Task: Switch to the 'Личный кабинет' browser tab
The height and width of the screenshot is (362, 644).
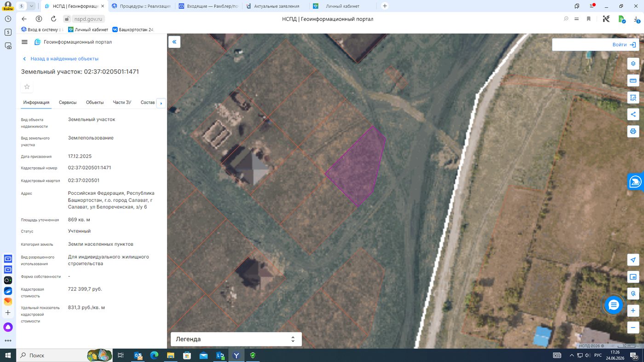Action: point(343,6)
